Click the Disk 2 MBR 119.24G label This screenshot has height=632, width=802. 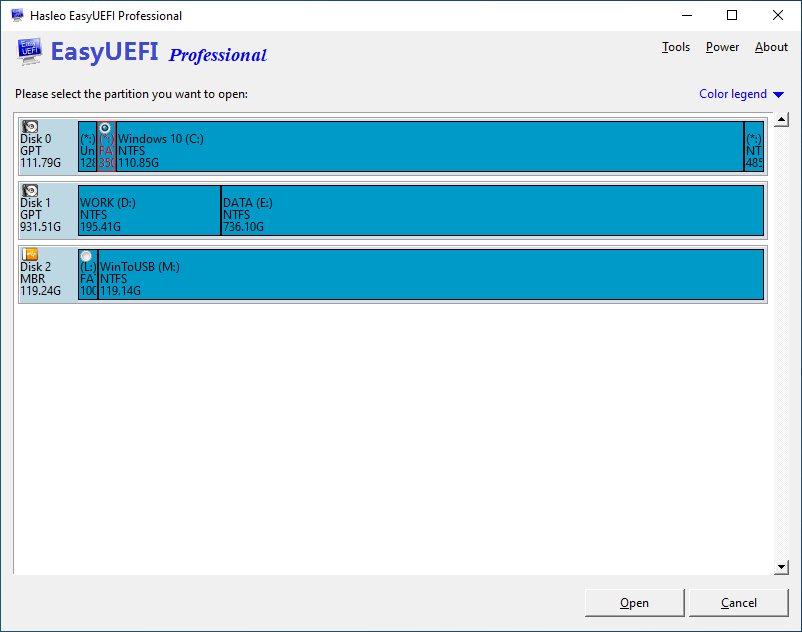(40, 279)
